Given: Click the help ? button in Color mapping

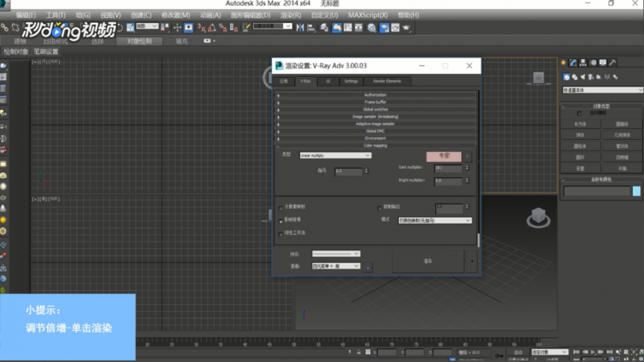Looking at the screenshot, I should [x=467, y=156].
